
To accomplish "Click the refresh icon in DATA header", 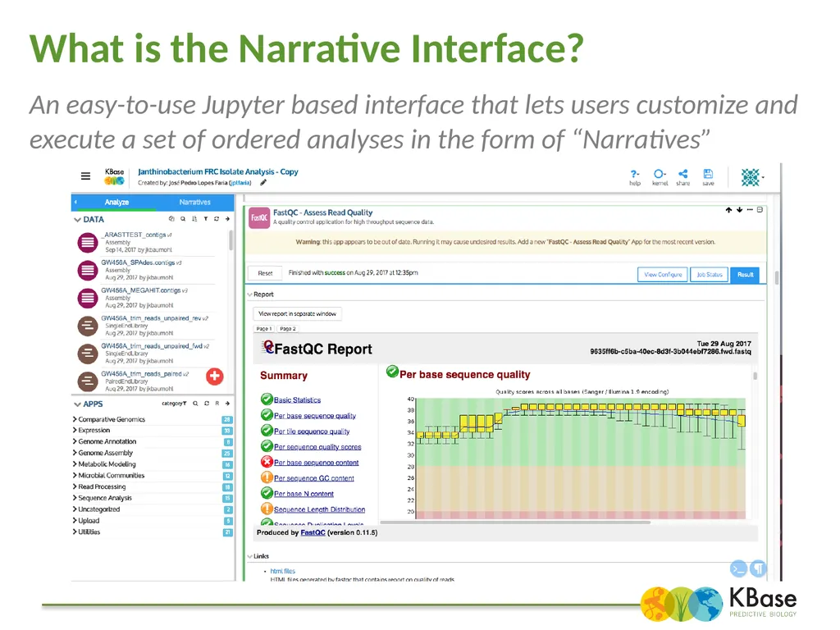I will click(217, 219).
